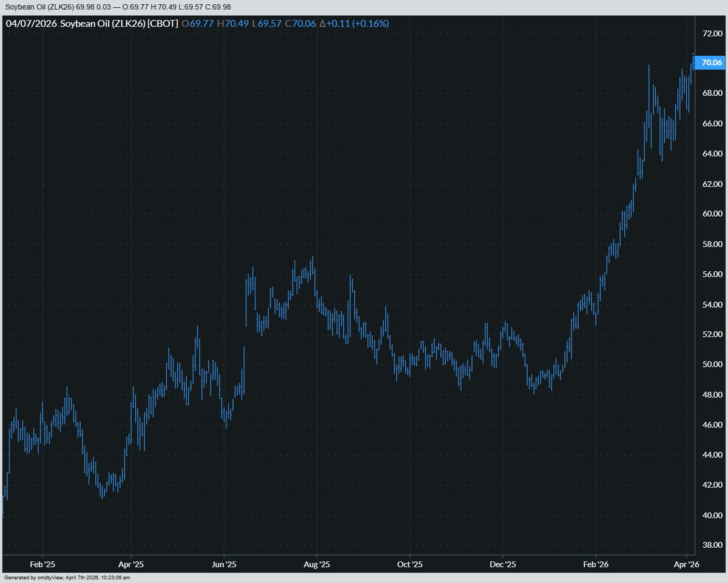Click the Apr '26 label on the time axis
Viewport: 728px width, 583px height.
pos(687,564)
